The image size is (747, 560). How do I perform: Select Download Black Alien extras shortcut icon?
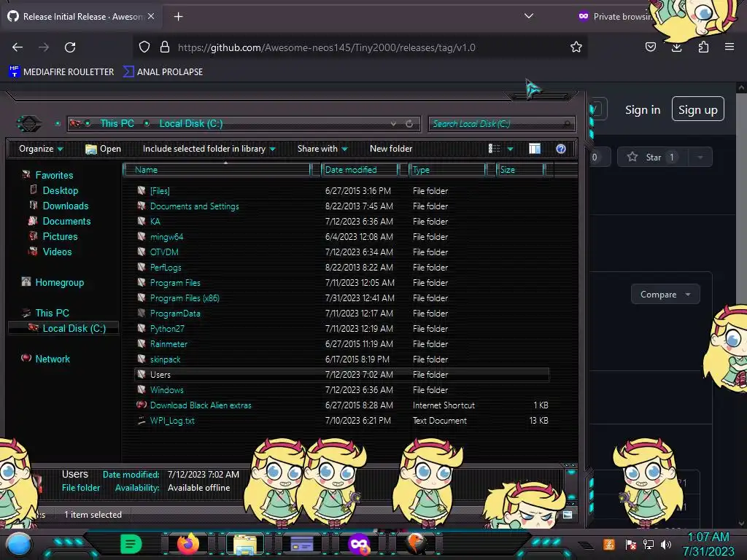(141, 405)
